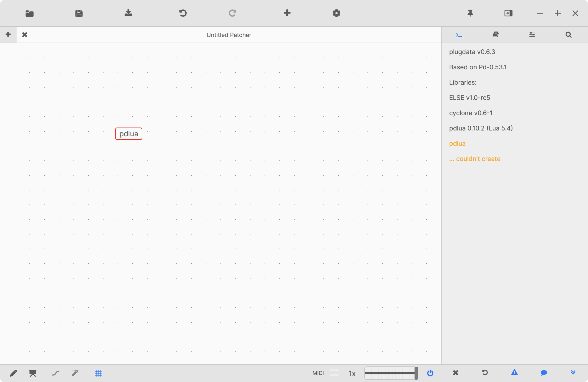
Task: Select the pdlua object on the canvas
Action: click(x=129, y=134)
